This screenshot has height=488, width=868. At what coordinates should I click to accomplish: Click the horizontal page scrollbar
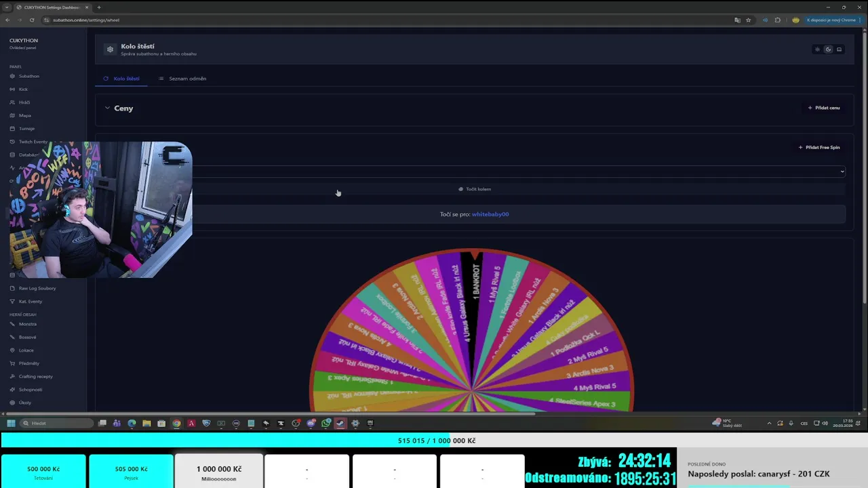271,413
